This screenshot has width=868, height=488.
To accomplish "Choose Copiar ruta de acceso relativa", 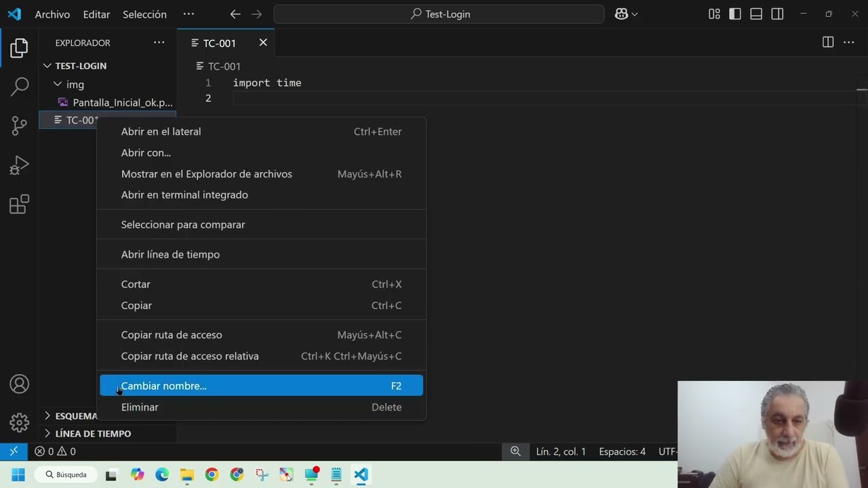I will 261,356.
